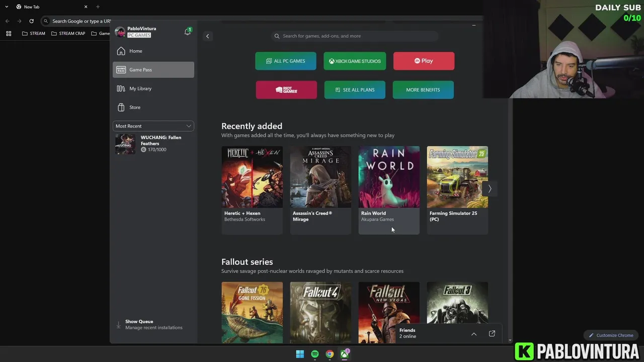The width and height of the screenshot is (644, 362).
Task: Open Home in the sidebar
Action: (x=153, y=51)
